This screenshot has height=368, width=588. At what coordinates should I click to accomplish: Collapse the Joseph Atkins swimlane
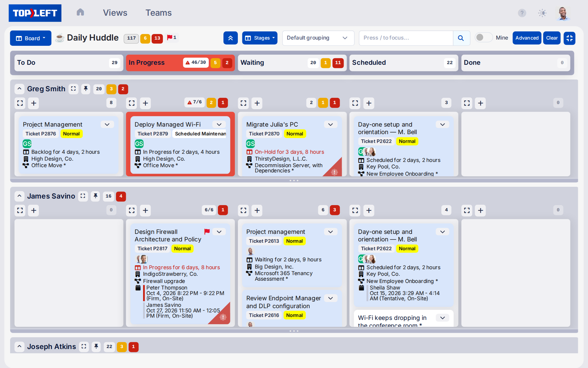tap(20, 346)
